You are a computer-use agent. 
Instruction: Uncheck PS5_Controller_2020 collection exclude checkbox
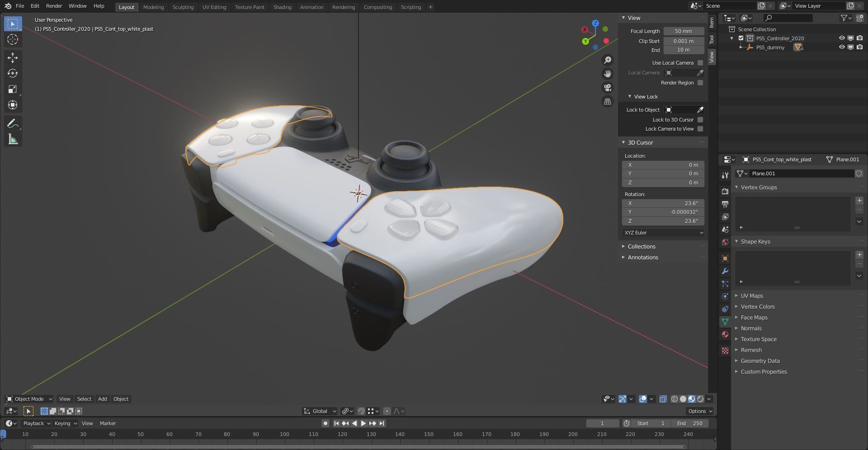click(x=741, y=38)
